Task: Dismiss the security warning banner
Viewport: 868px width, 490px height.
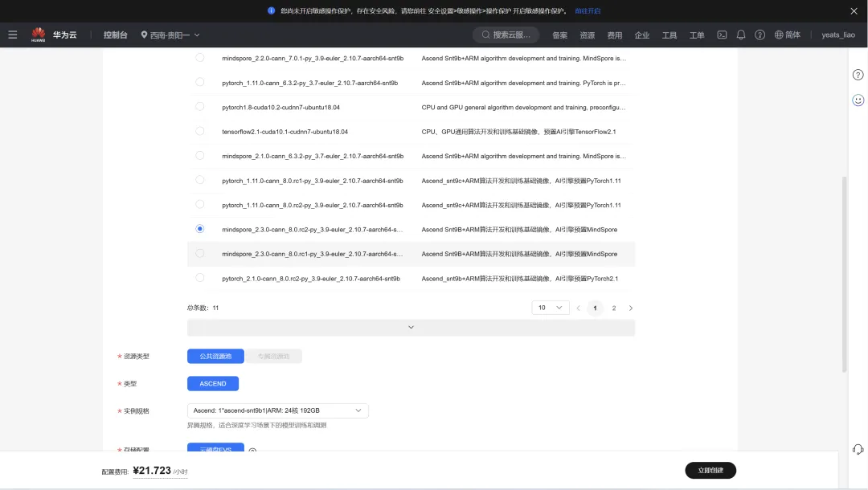Action: (x=854, y=11)
